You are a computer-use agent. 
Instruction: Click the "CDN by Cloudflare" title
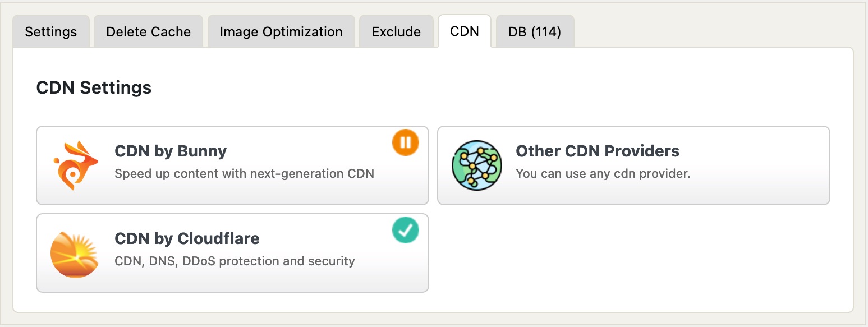187,238
